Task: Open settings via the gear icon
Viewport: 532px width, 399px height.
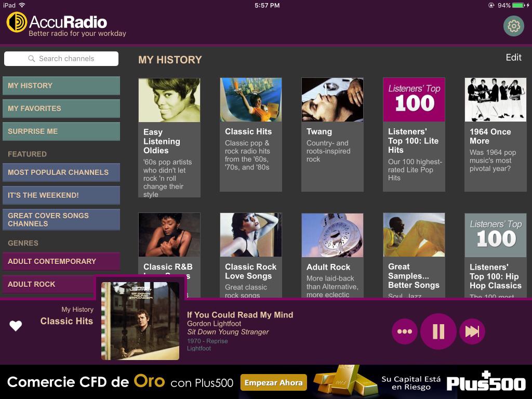Action: tap(514, 26)
